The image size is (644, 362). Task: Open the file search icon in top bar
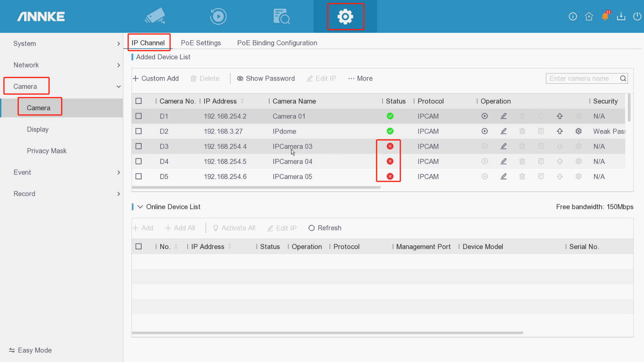(x=281, y=16)
